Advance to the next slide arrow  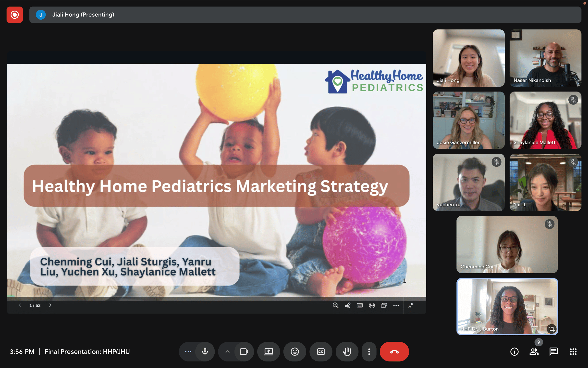(50, 305)
